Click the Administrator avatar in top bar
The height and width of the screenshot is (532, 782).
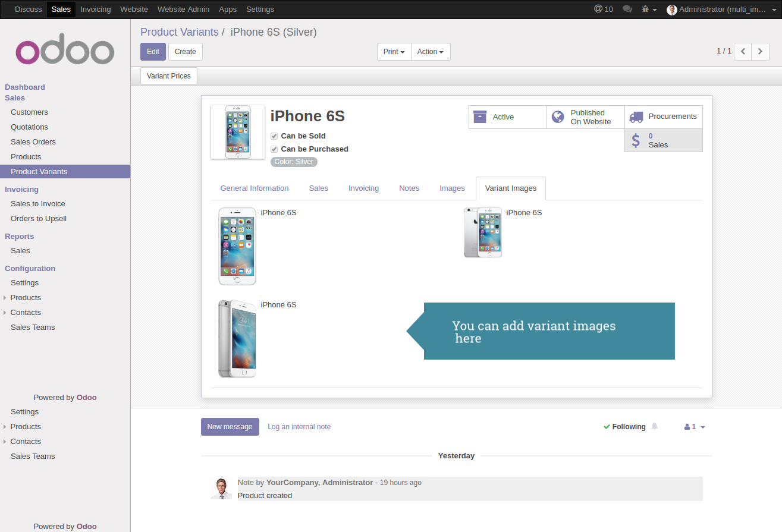[x=672, y=10]
